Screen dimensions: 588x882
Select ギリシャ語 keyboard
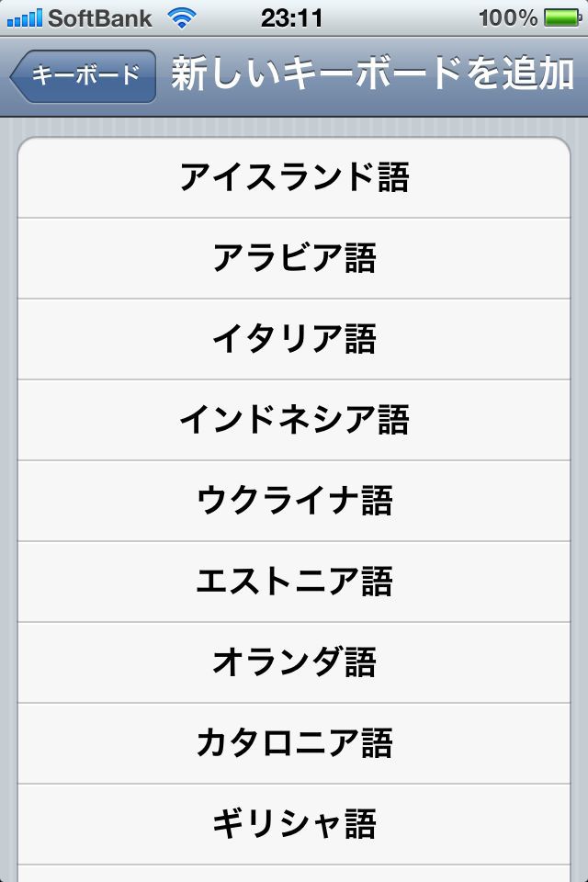pyautogui.click(x=294, y=824)
